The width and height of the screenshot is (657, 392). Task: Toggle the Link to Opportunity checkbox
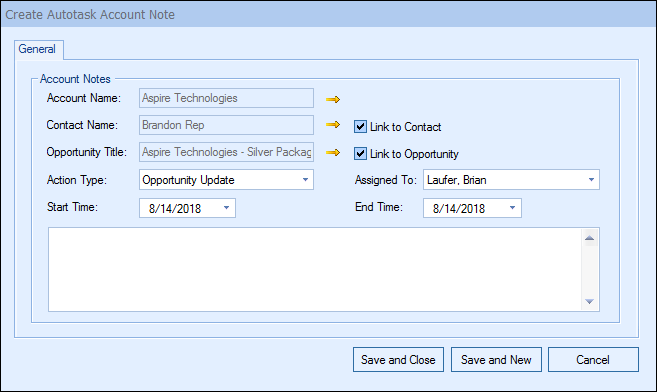(360, 154)
